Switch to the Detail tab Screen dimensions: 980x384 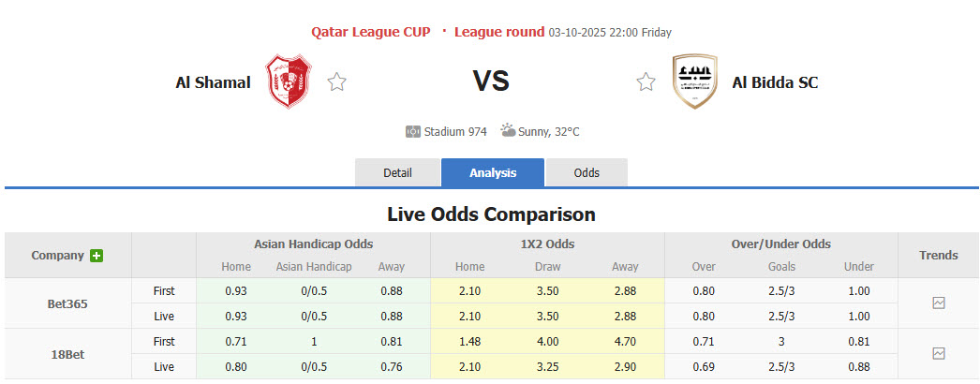pyautogui.click(x=397, y=173)
